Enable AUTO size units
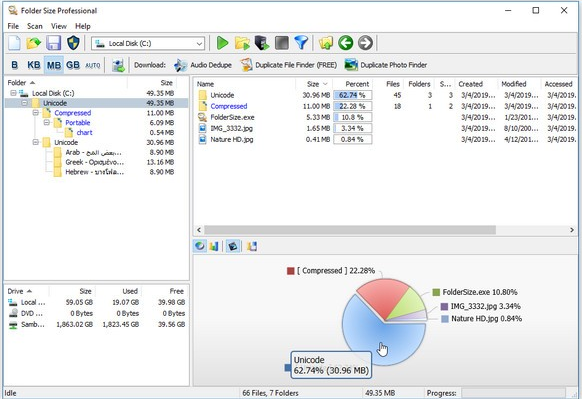This screenshot has width=582, height=399. [92, 65]
